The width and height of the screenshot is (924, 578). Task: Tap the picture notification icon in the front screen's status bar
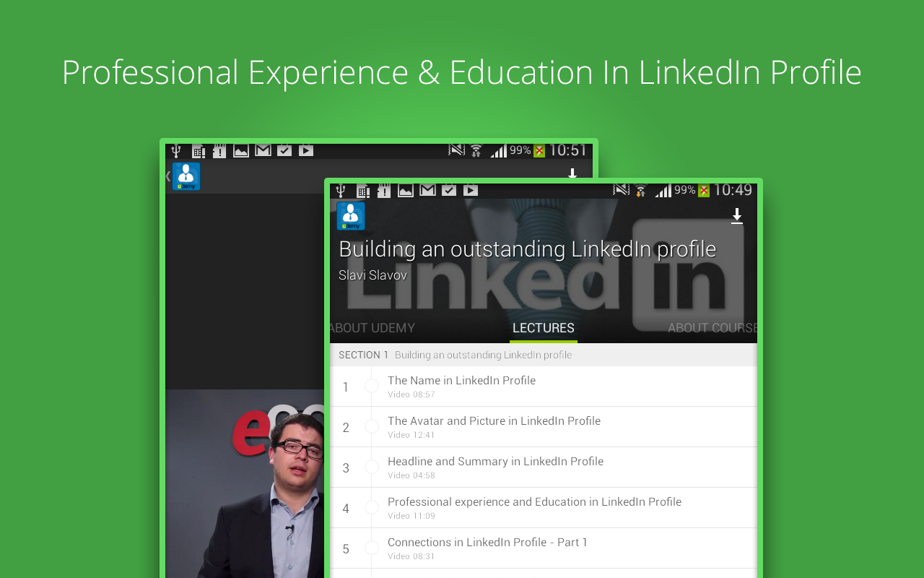tap(406, 190)
